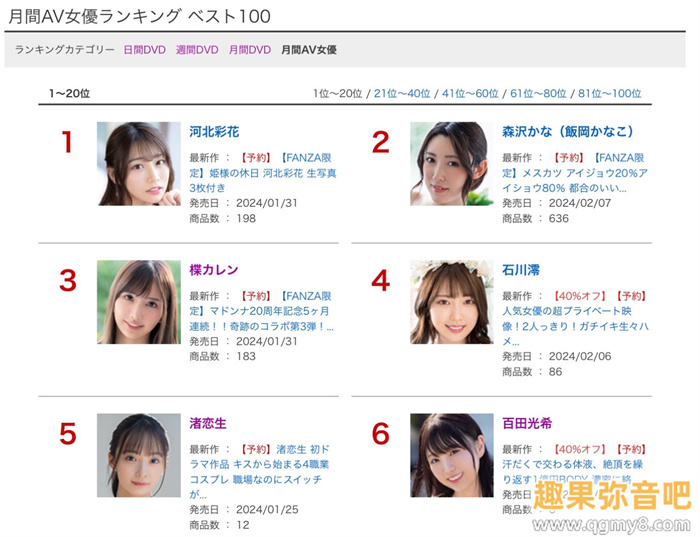Screen dimensions: 700x537
Task: Open the rank 3 name link 楪カレン
Action: 214,270
